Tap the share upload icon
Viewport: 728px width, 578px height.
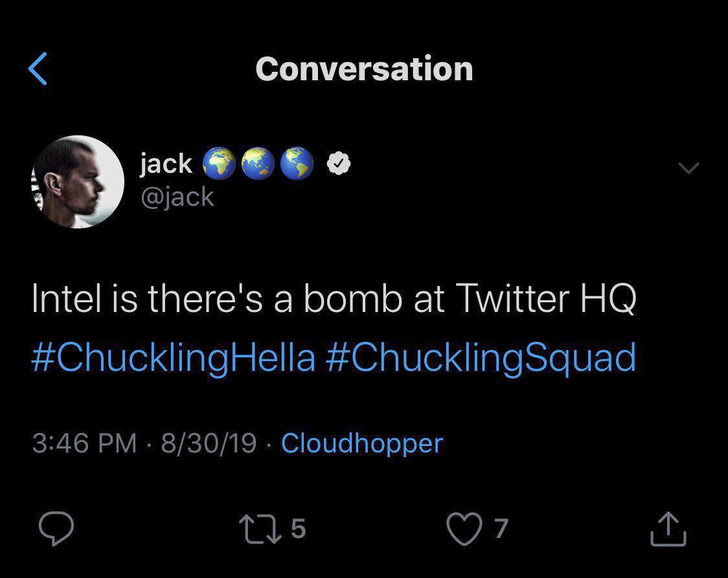pos(668,529)
